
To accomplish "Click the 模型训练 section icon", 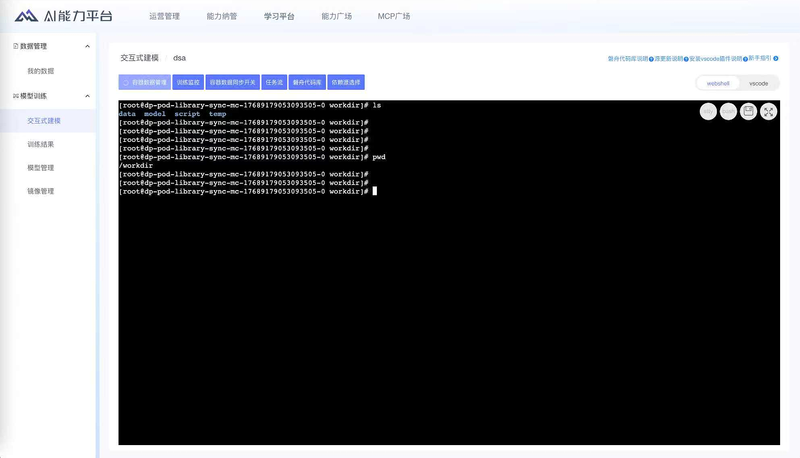I will pos(15,96).
